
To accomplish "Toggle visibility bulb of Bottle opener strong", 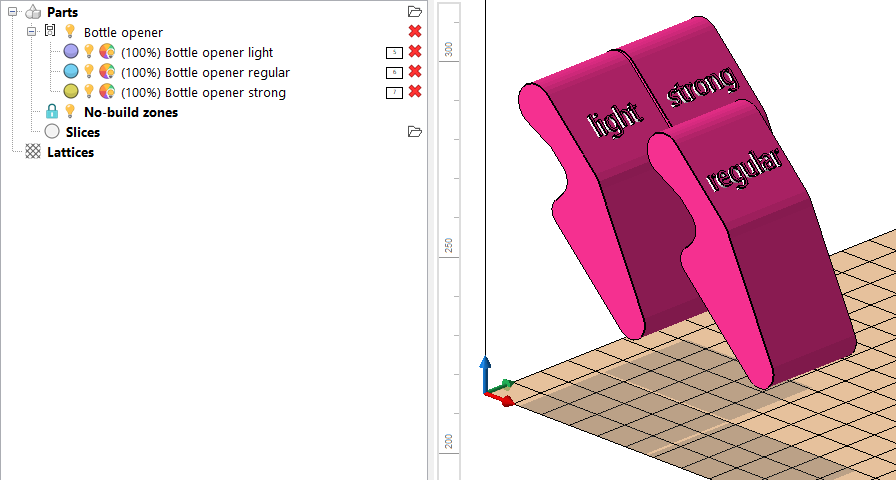I will coord(89,91).
